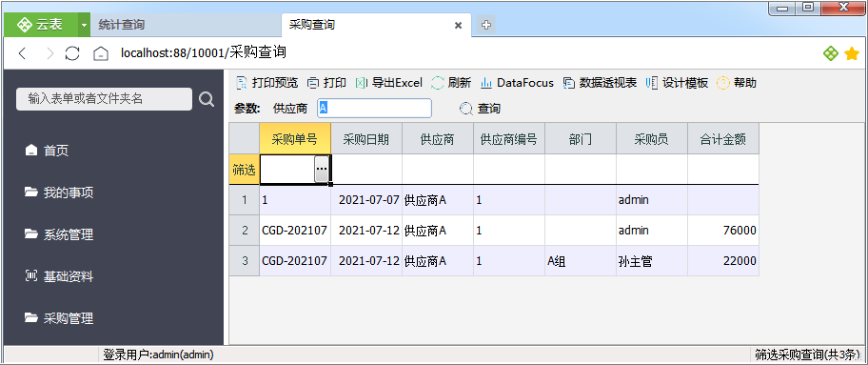Reload the page with refresh icon

point(72,53)
